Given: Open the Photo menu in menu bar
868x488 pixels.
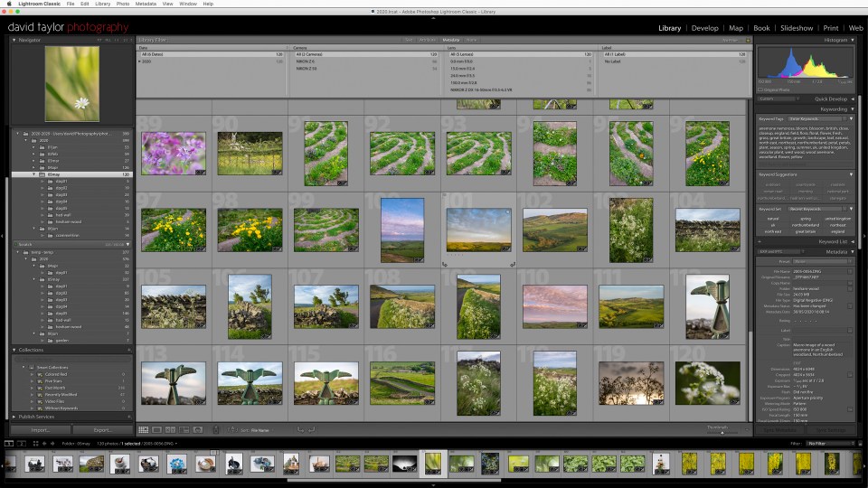Looking at the screenshot, I should pos(123,4).
